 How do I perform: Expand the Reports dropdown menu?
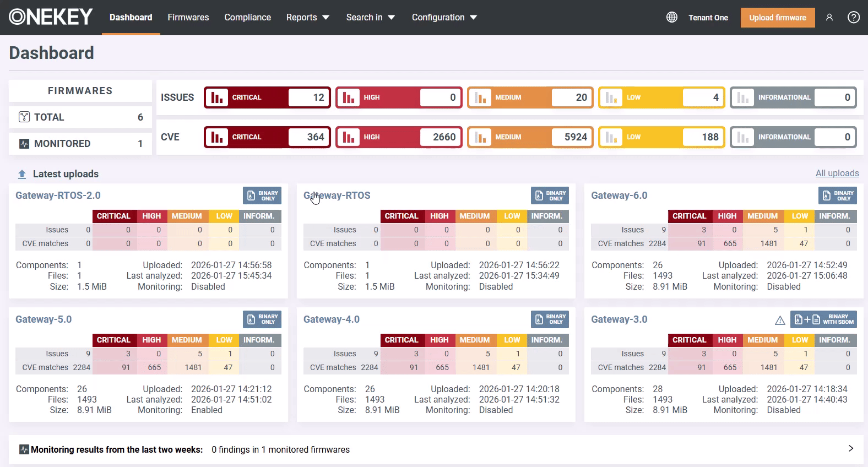(307, 18)
